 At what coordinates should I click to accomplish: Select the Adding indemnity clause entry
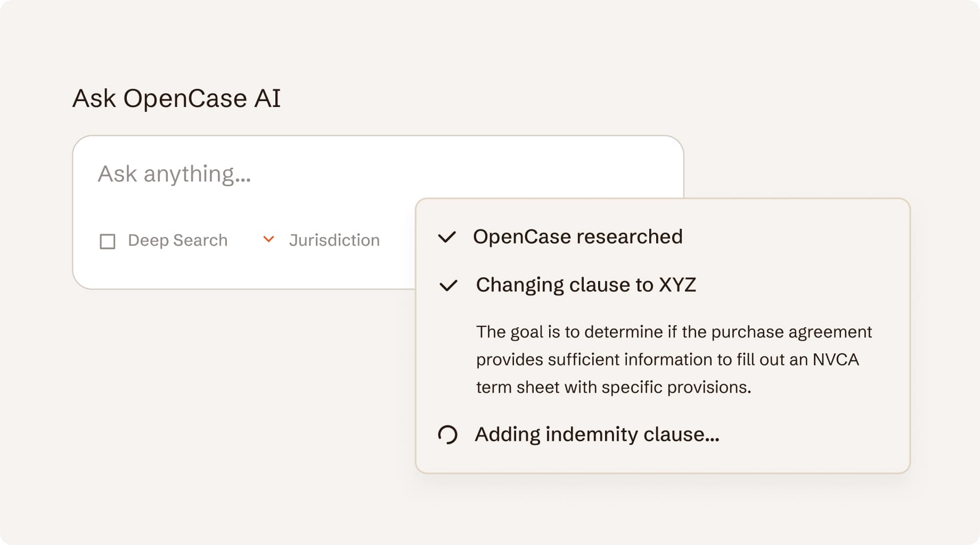[x=597, y=435]
